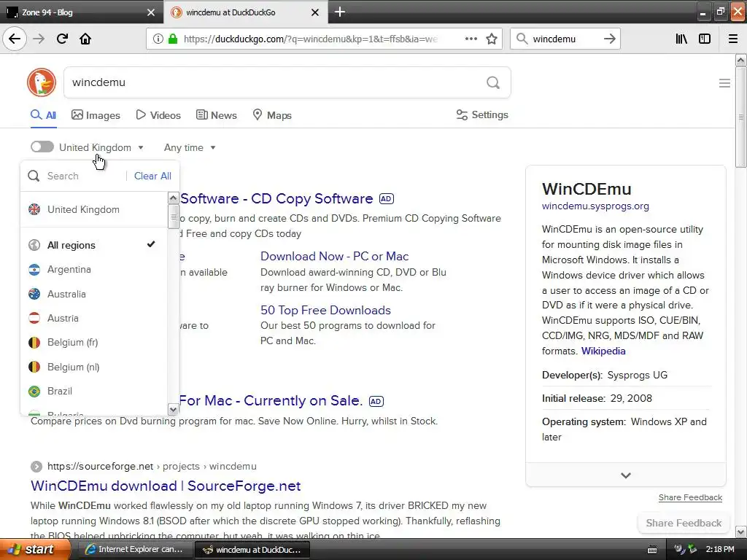Click the taskbar clock showing 2:18 PM
747x560 pixels.
(720, 549)
